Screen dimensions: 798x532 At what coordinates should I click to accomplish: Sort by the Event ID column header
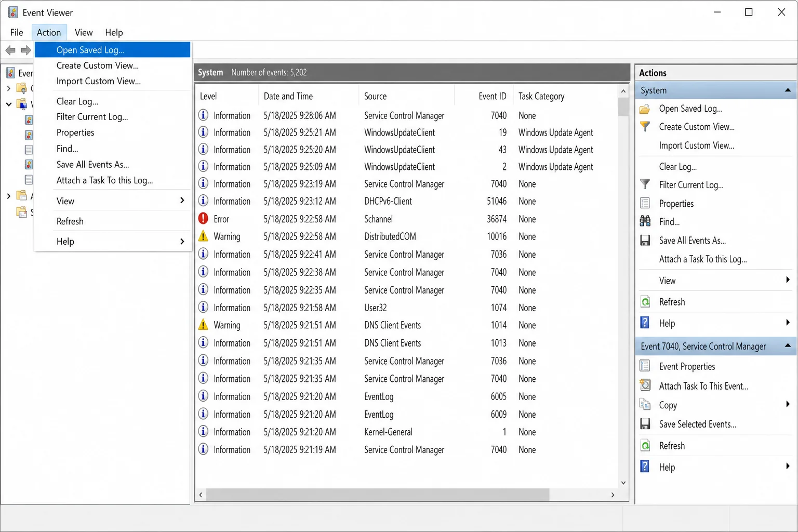[x=484, y=96]
